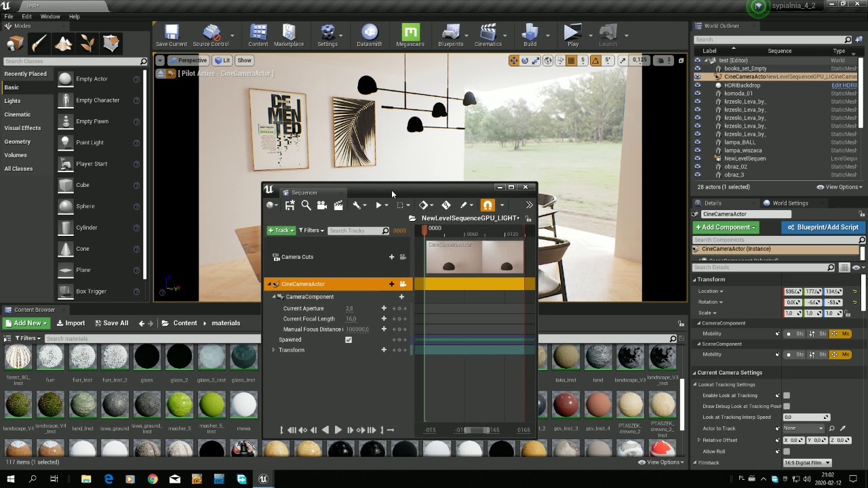
Task: Uncheck the Spawned checkbox in Sequencer
Action: pos(349,340)
